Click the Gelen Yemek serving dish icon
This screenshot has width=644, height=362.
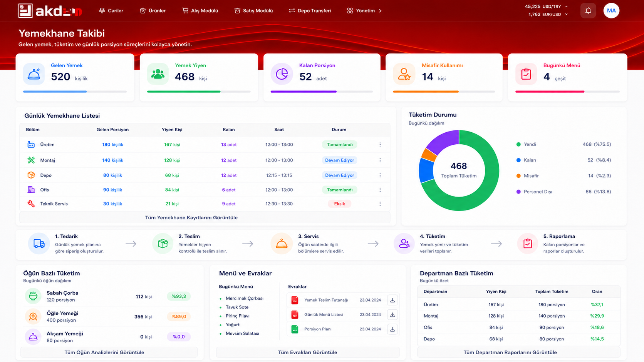point(34,74)
